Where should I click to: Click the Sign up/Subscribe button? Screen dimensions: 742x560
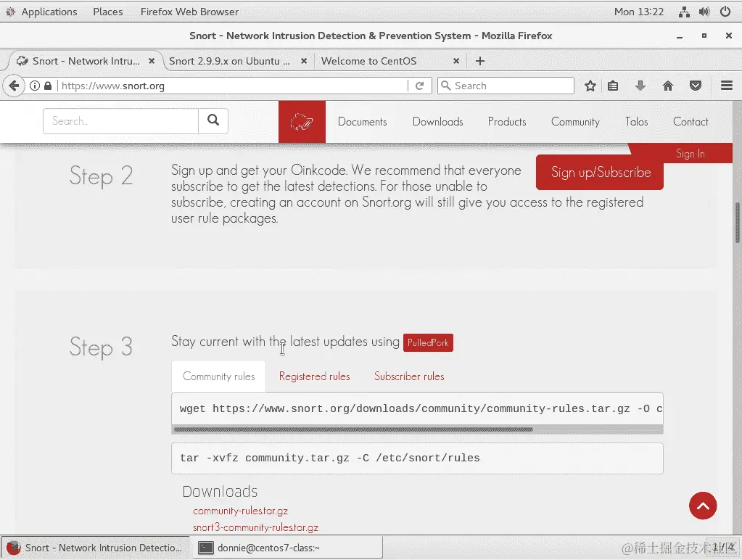600,173
